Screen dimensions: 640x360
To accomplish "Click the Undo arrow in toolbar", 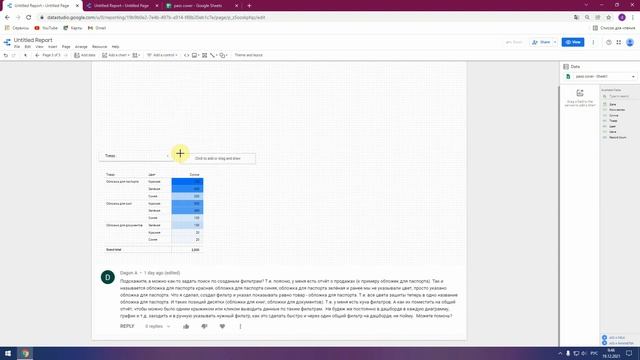I will (6, 55).
